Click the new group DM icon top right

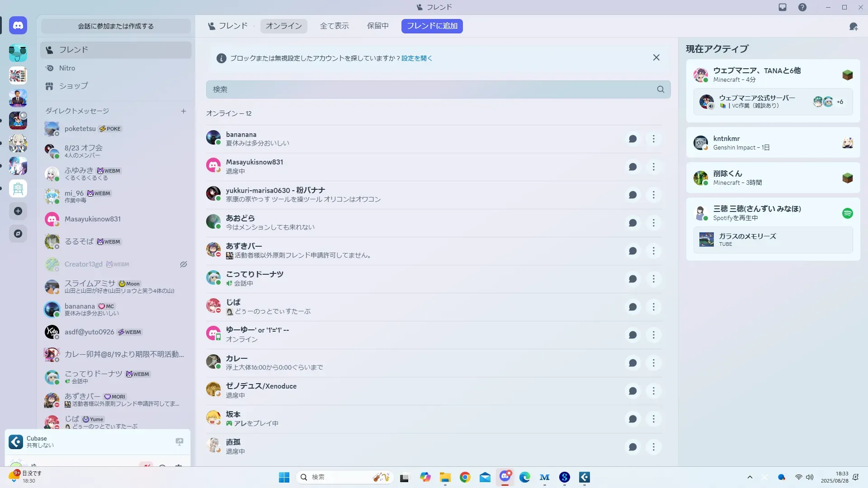[853, 27]
